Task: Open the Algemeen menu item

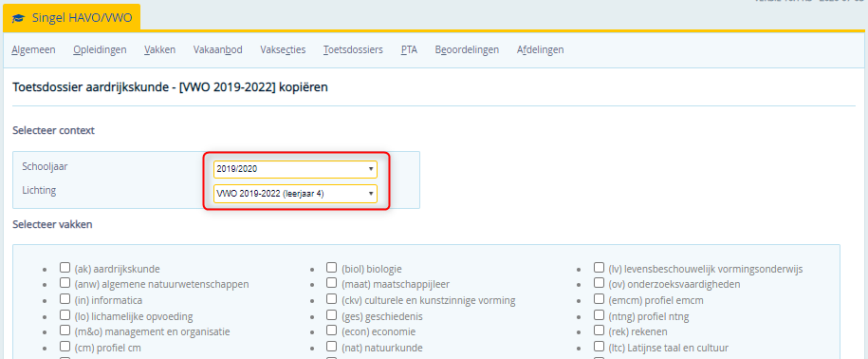Action: [x=33, y=49]
